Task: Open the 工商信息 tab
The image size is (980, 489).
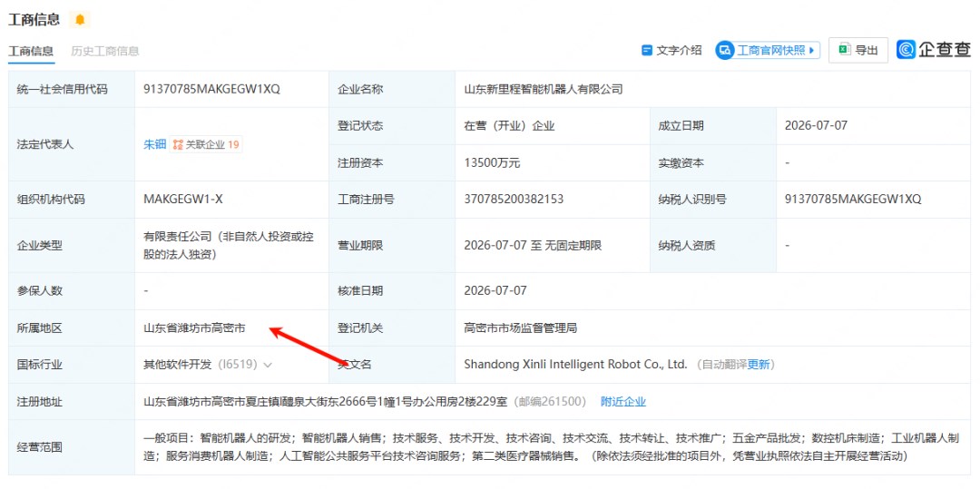Action: [31, 51]
